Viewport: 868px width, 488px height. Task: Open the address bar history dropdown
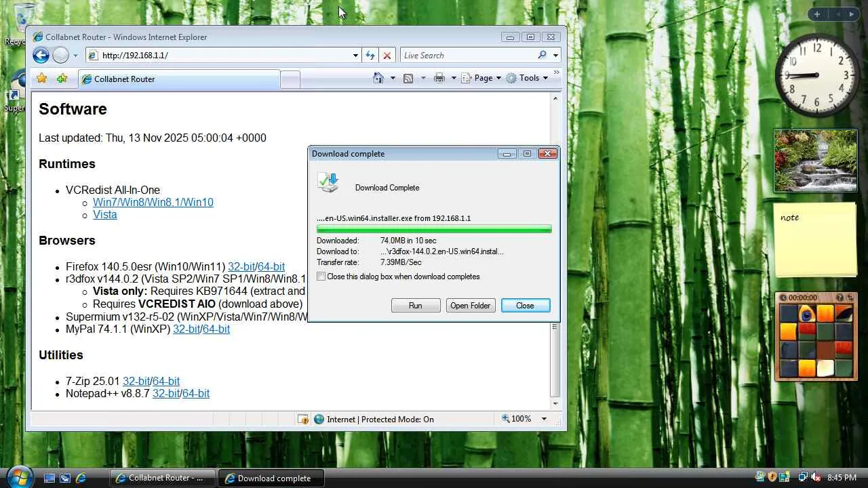(355, 56)
